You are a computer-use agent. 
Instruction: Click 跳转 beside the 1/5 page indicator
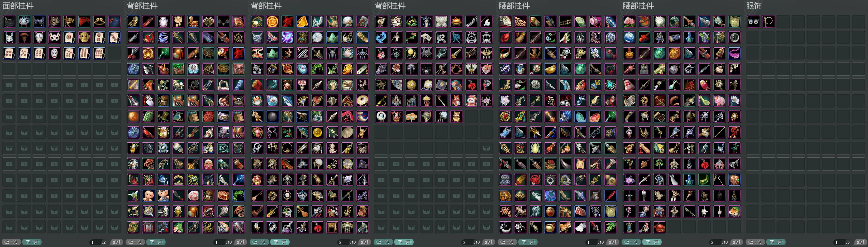click(861, 242)
